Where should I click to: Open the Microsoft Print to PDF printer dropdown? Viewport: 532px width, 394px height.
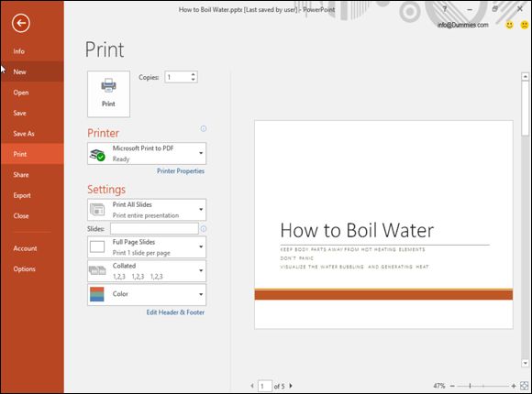[x=147, y=154]
